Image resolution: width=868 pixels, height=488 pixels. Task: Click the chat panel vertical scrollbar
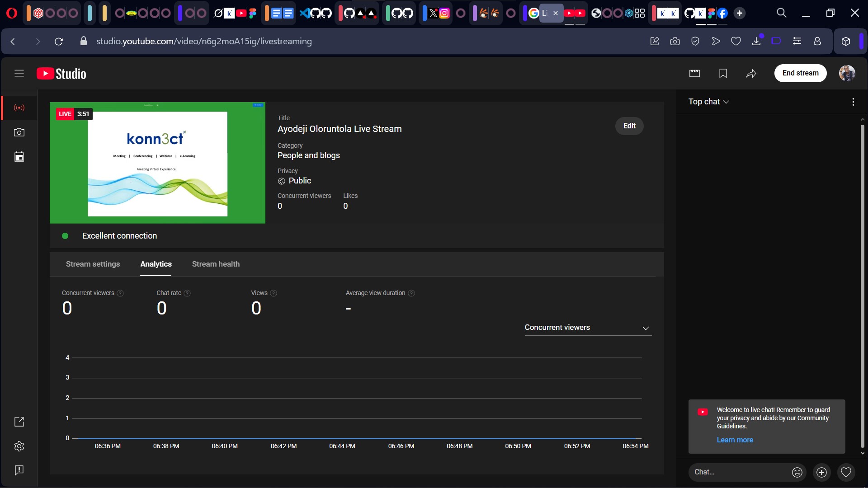[x=862, y=285]
